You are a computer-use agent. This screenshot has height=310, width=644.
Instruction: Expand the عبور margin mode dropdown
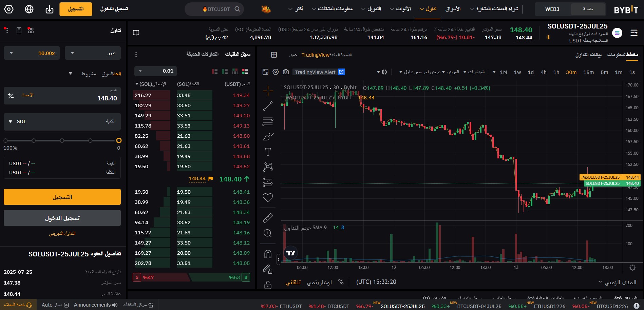click(92, 53)
